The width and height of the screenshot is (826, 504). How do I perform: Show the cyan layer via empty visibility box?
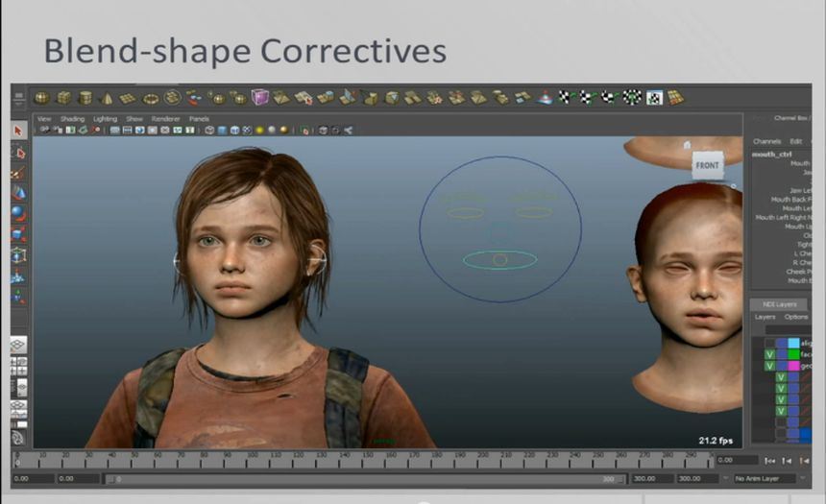tap(770, 344)
